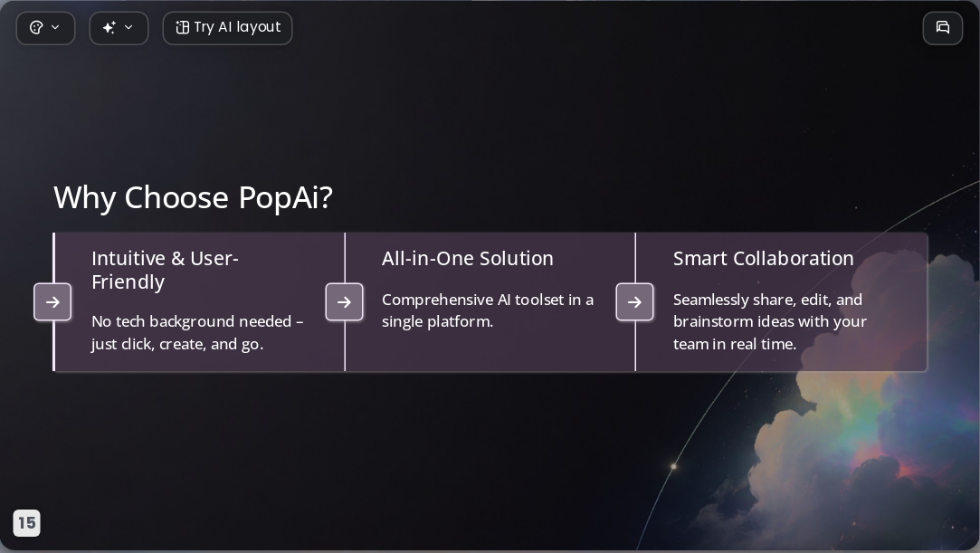Click the slide number 15 badge
Image resolution: width=980 pixels, height=553 pixels.
[27, 523]
